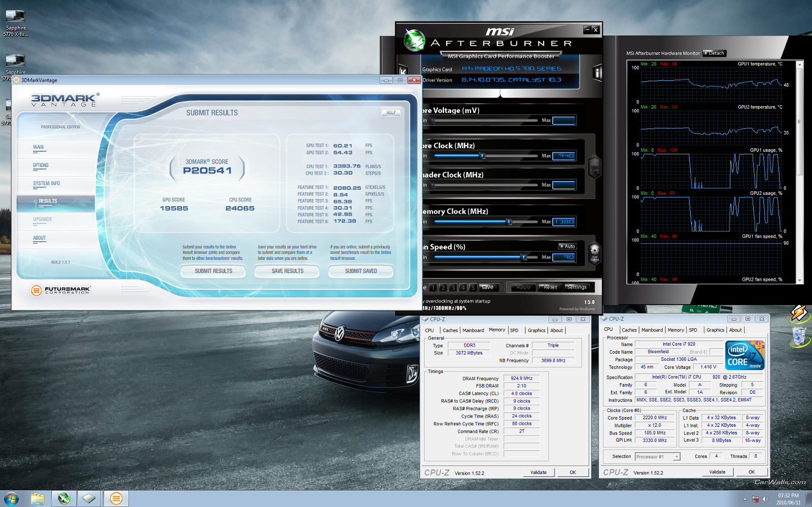This screenshot has height=507, width=812.
Task: Open OPTIONS in 3DMark Vantage sidebar
Action: [x=41, y=165]
